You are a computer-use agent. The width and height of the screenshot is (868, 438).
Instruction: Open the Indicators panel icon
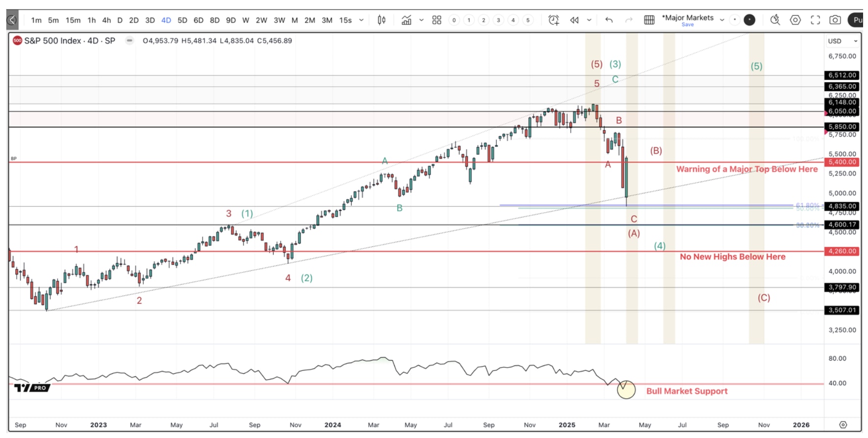coord(407,20)
